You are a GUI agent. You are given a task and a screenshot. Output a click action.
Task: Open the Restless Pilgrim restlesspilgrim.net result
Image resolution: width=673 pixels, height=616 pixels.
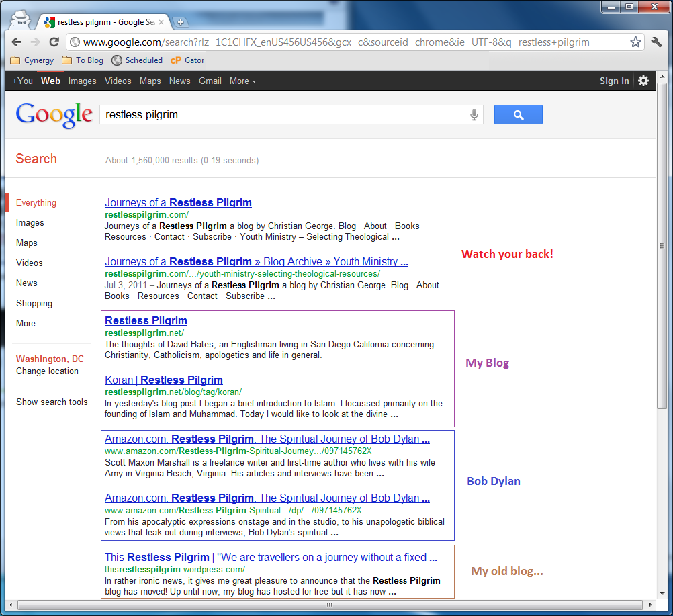point(146,320)
